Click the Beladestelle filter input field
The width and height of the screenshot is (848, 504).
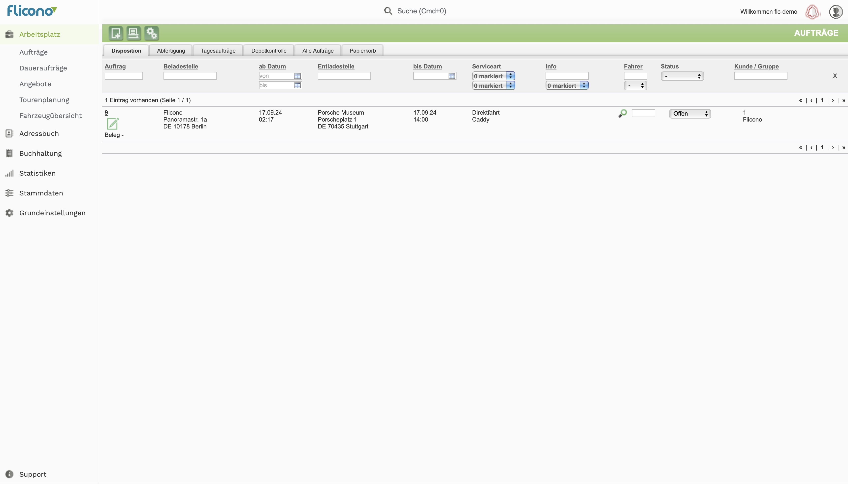[x=190, y=76]
